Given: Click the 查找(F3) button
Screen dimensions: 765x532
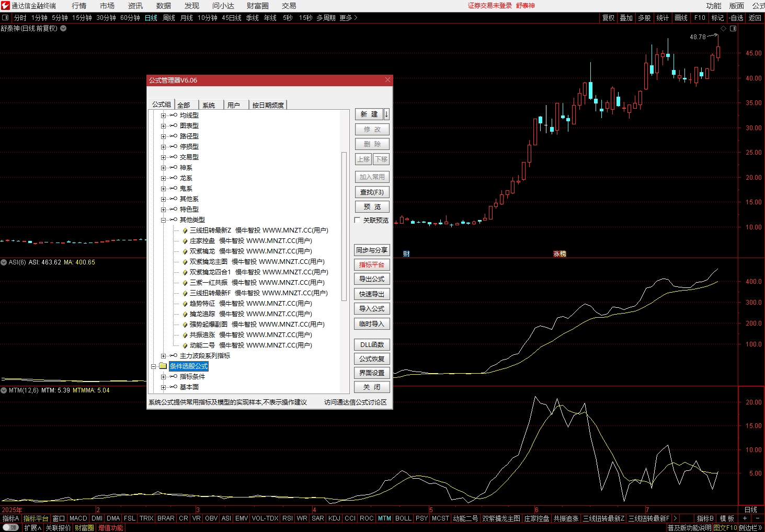Looking at the screenshot, I should tap(372, 192).
